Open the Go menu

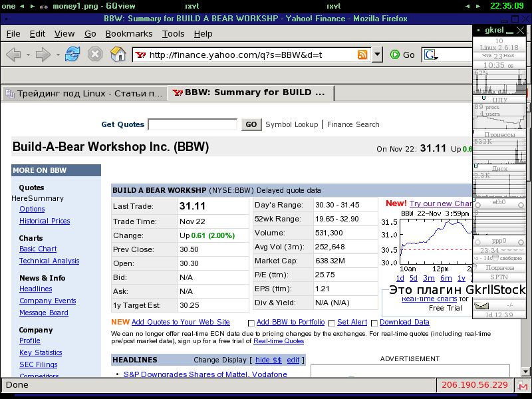(90, 34)
